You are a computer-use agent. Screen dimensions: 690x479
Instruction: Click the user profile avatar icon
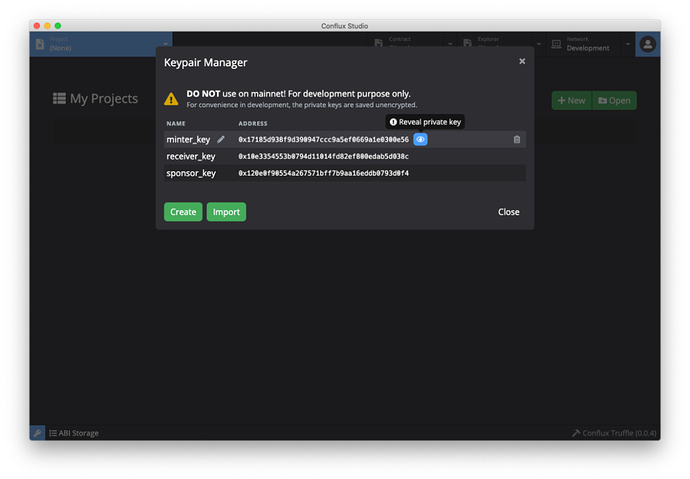[x=647, y=44]
